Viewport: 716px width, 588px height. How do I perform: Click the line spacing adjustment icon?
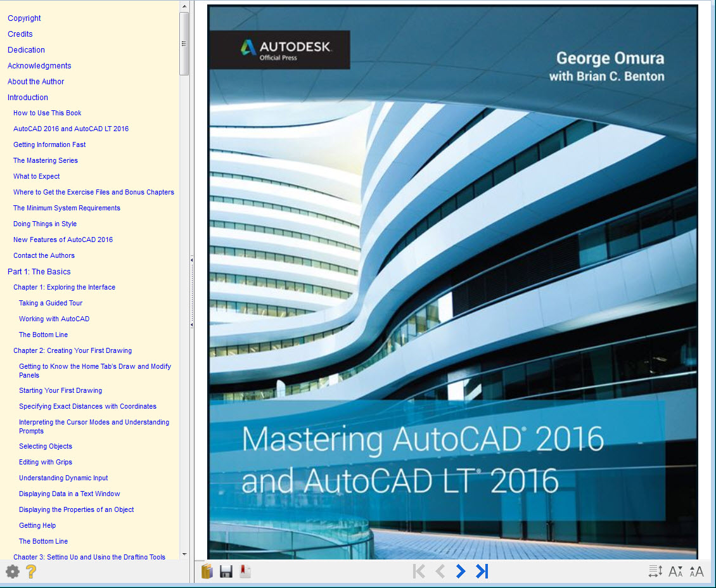tap(656, 571)
